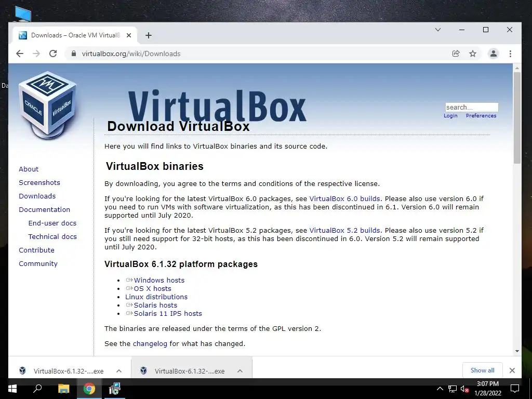The height and width of the screenshot is (399, 532).
Task: Select the Downloads – Oracle VM VirtualBox tab
Action: pyautogui.click(x=75, y=35)
